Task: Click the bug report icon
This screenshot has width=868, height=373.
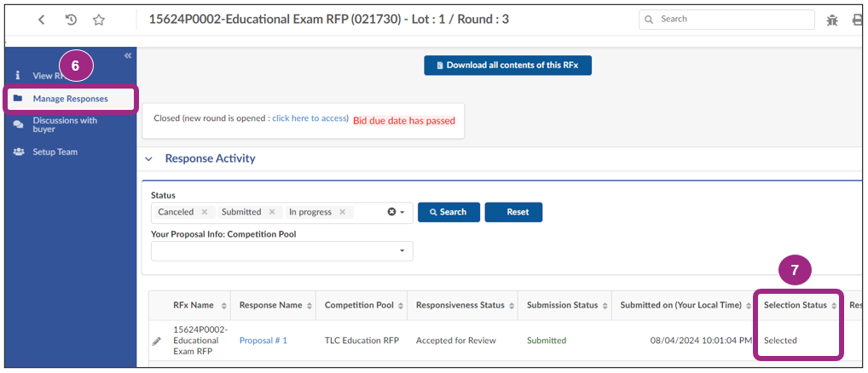Action: click(x=832, y=20)
